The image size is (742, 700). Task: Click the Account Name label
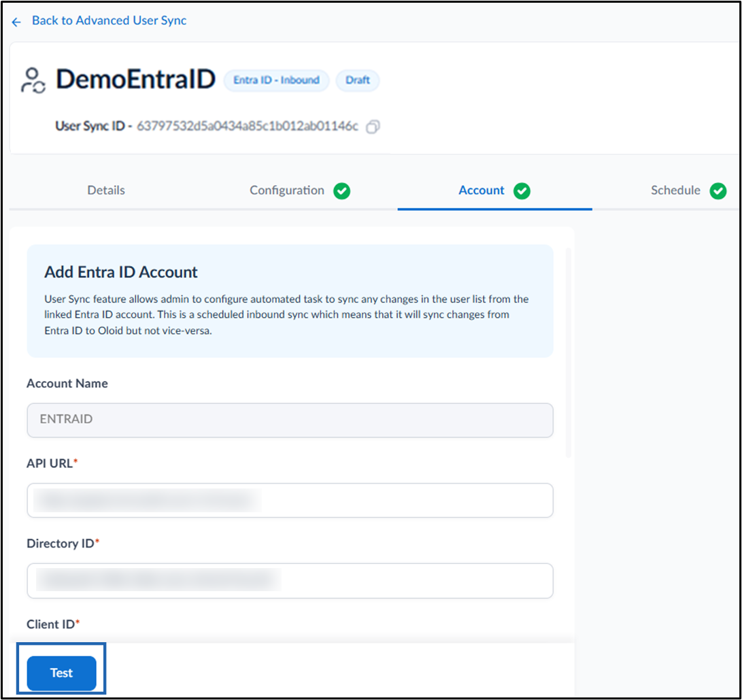(x=67, y=384)
